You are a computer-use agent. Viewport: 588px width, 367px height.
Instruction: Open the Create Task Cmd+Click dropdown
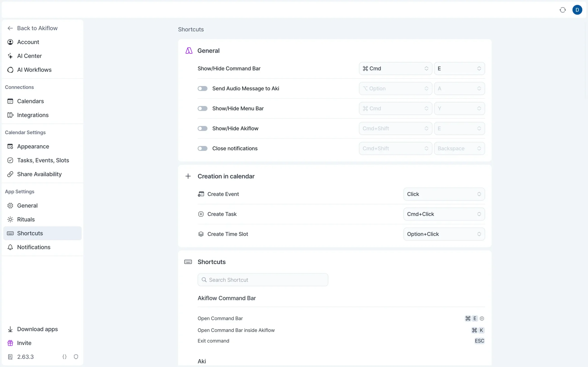444,214
